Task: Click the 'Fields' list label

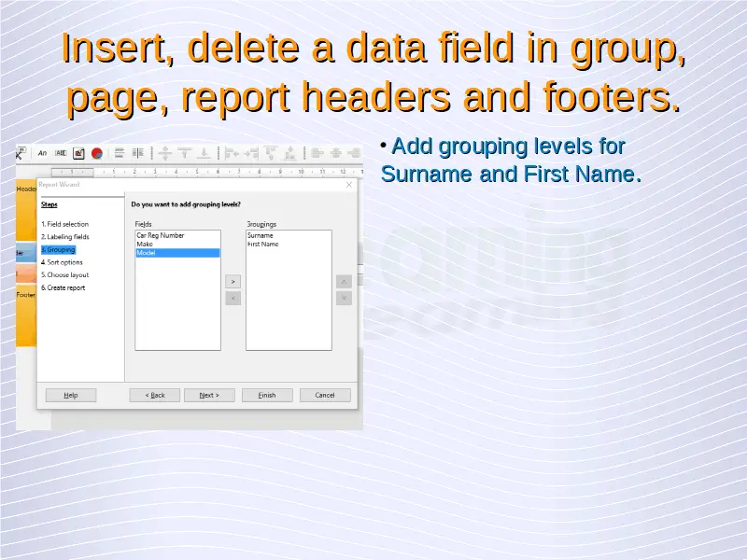Action: [144, 224]
